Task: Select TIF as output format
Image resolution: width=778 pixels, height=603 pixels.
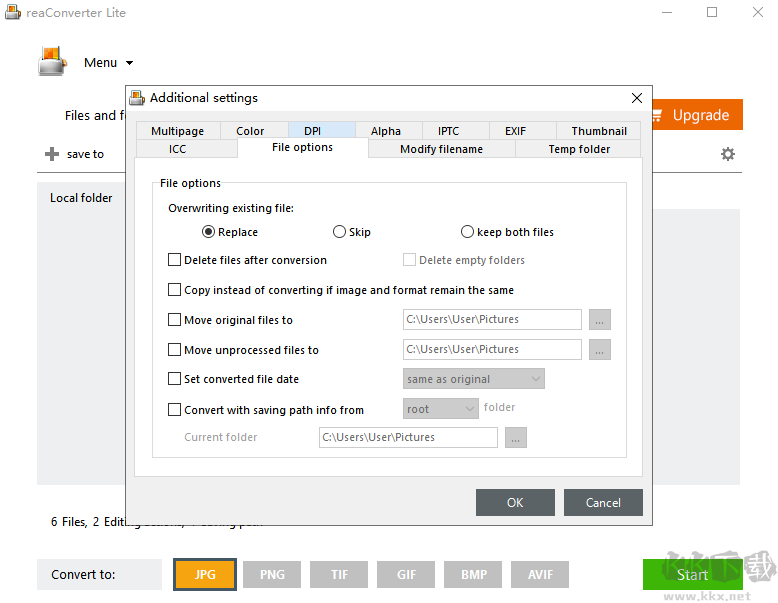Action: (339, 575)
